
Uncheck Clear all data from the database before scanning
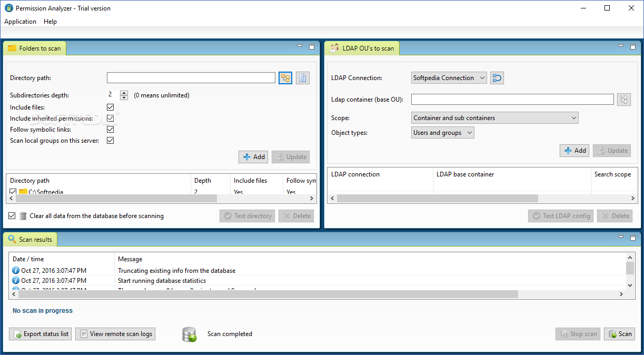12,216
